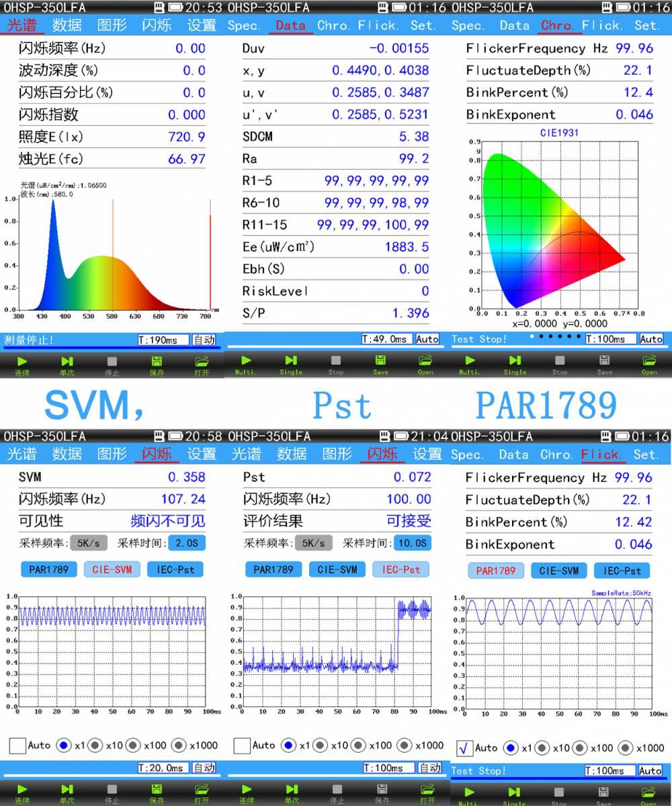Screen dimensions: 672x806
Task: Select the x1000 scale radio button
Action: [x=178, y=745]
